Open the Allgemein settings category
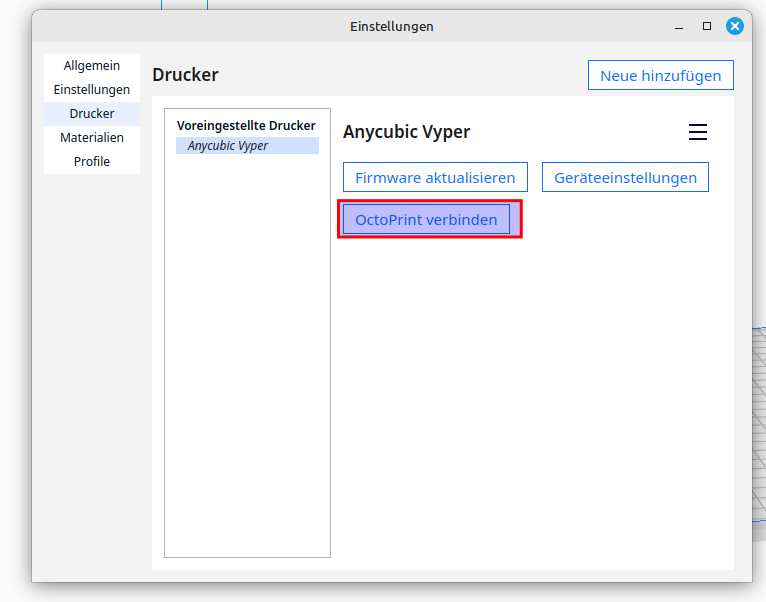The width and height of the screenshot is (766, 602). 92,66
